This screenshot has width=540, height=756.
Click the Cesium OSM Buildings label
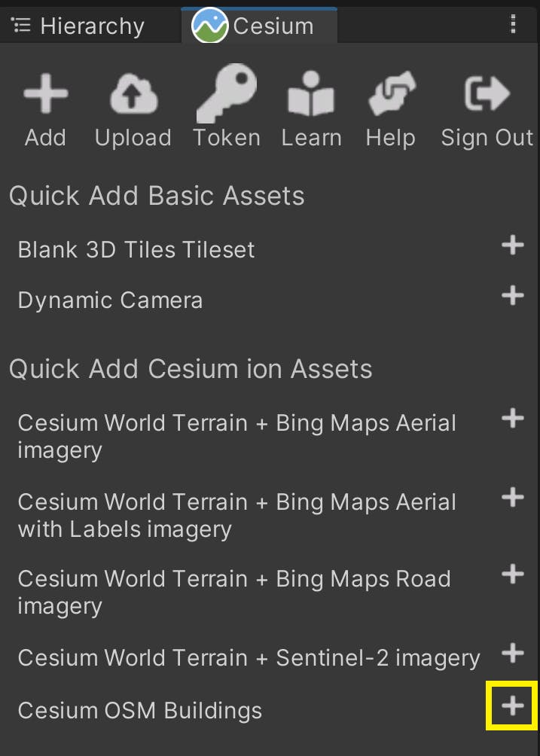pyautogui.click(x=139, y=710)
